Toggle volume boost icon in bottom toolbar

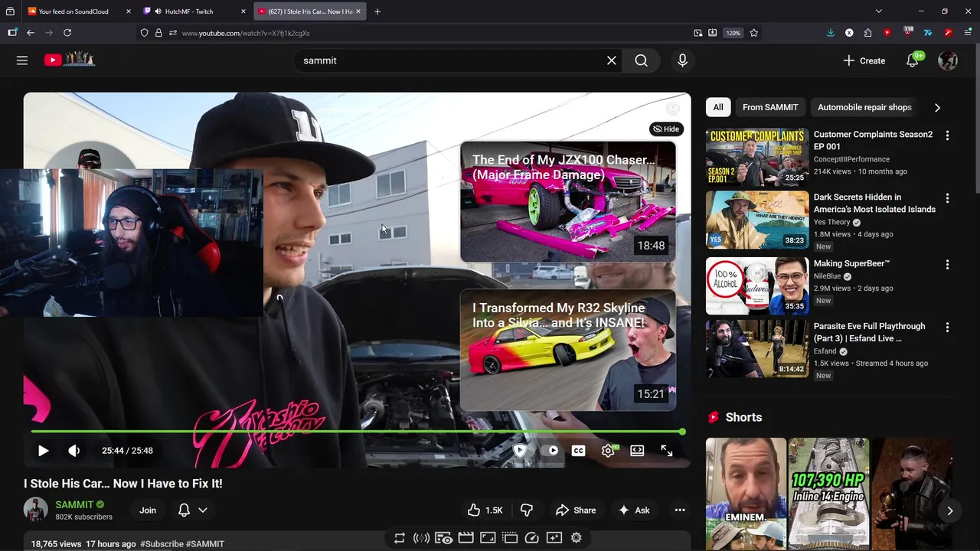point(421,538)
